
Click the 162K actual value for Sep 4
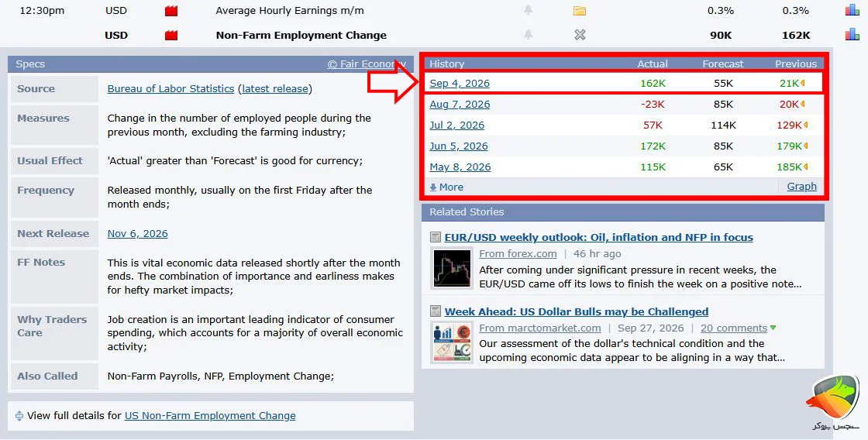pyautogui.click(x=653, y=84)
